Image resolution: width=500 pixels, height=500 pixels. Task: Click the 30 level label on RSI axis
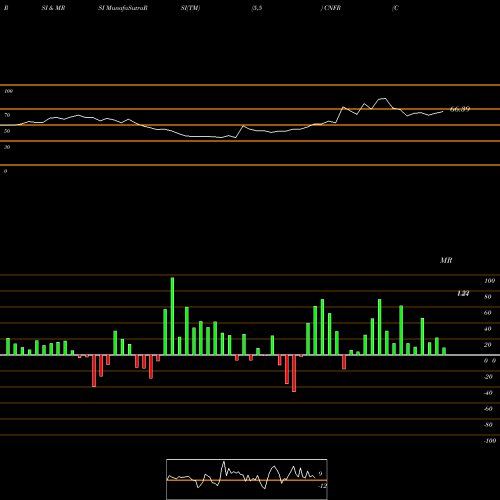[7, 147]
